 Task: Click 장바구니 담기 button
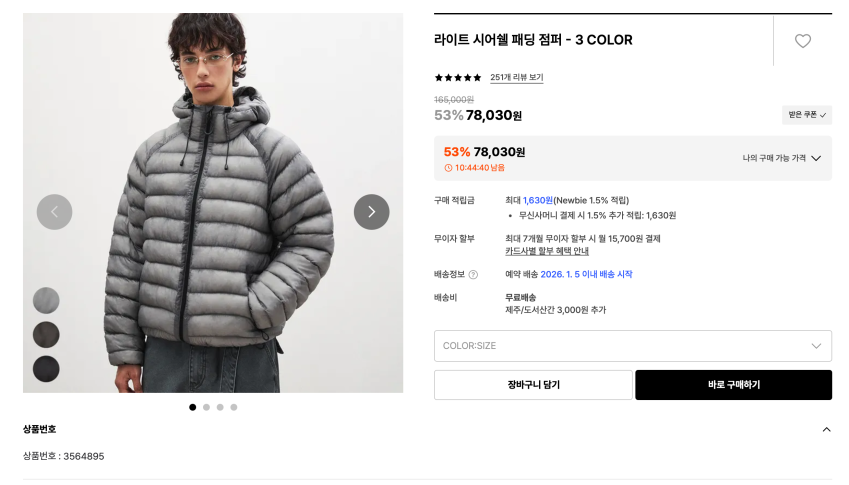[532, 385]
